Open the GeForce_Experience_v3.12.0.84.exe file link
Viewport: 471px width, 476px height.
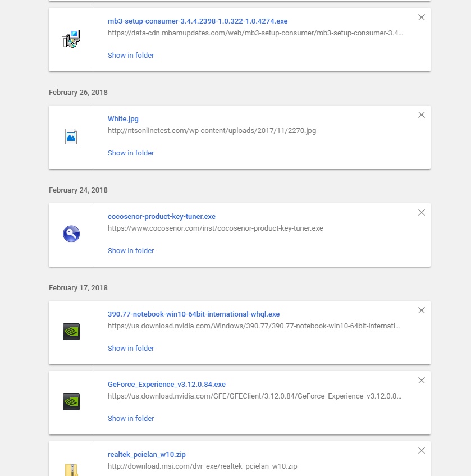(167, 385)
